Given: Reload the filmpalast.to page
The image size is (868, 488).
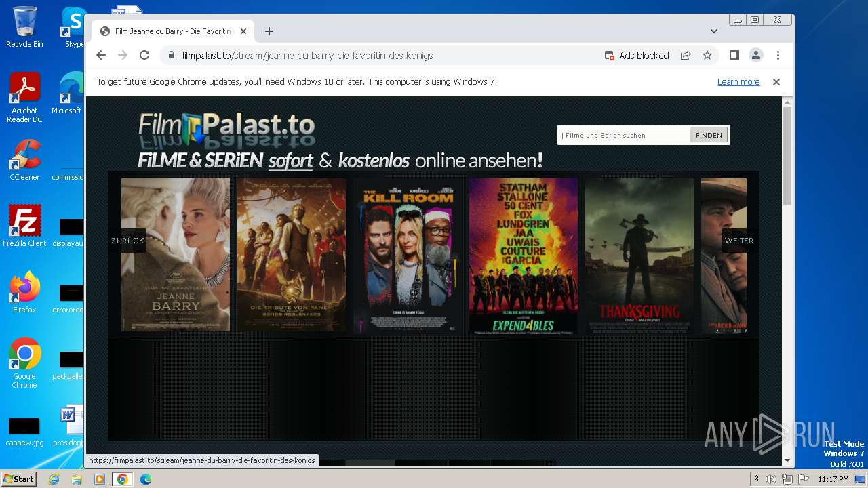Looking at the screenshot, I should pos(144,56).
